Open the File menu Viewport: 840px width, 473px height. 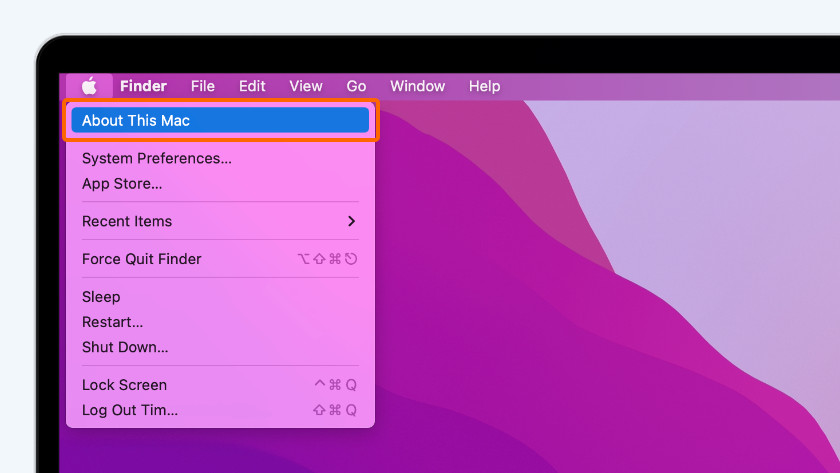[202, 86]
